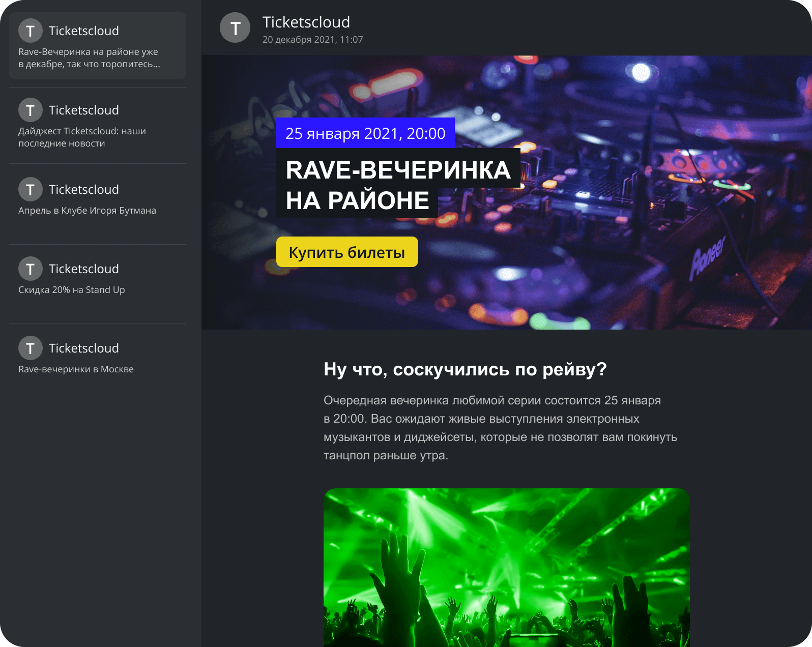The width and height of the screenshot is (812, 647).
Task: Buy tickets with the Купить билеты button
Action: [347, 252]
